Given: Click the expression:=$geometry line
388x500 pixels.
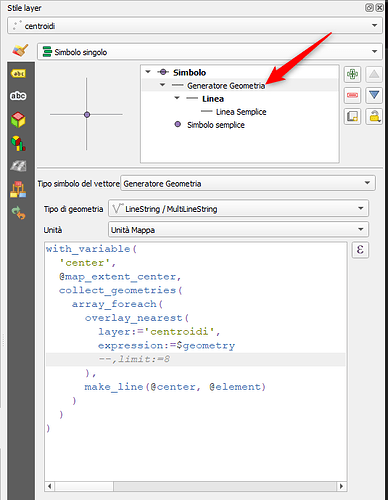Looking at the screenshot, I should [166, 346].
